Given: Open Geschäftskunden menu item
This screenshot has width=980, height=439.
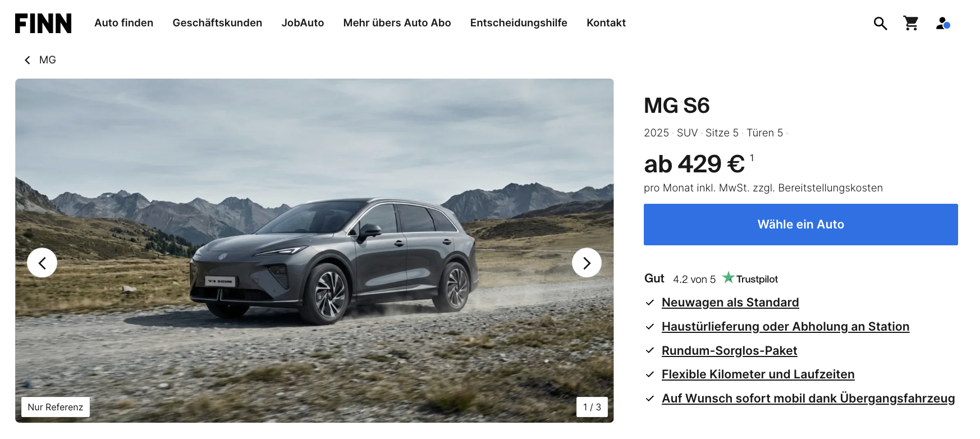Looking at the screenshot, I should coord(217,23).
